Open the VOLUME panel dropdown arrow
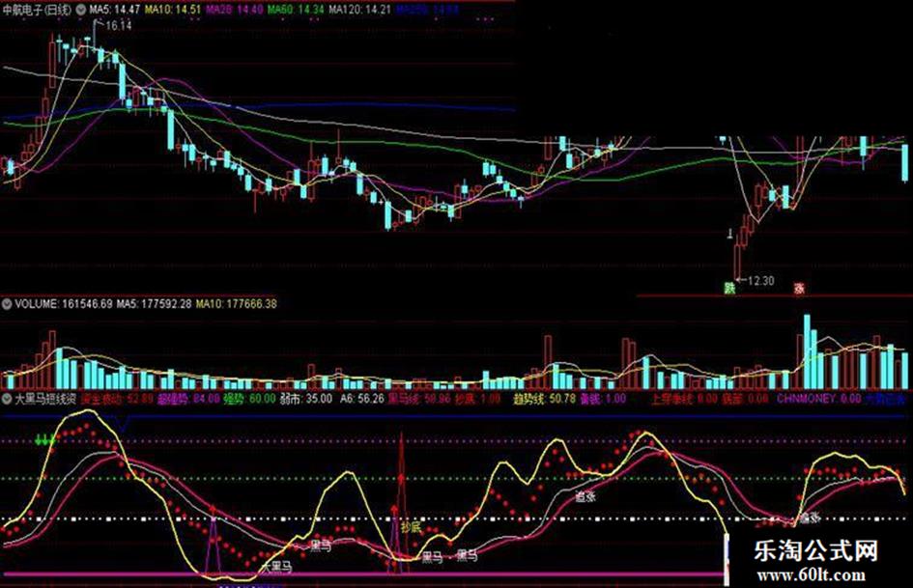913x588 pixels. point(7,304)
